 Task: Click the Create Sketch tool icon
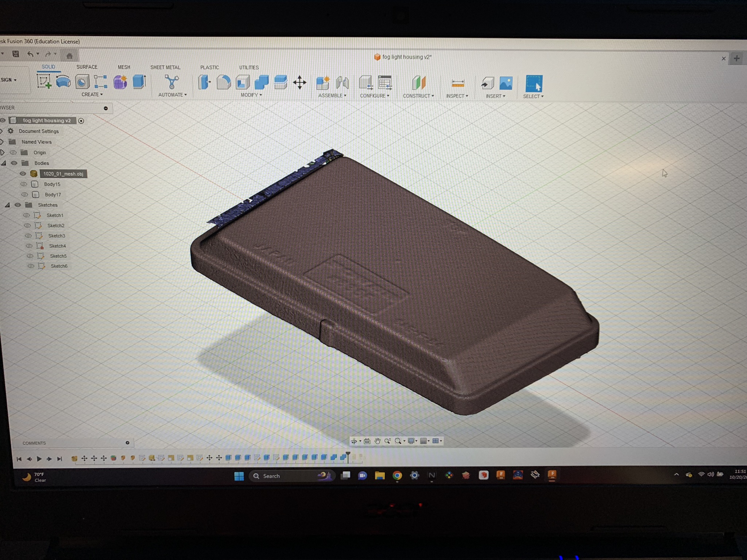coord(44,81)
